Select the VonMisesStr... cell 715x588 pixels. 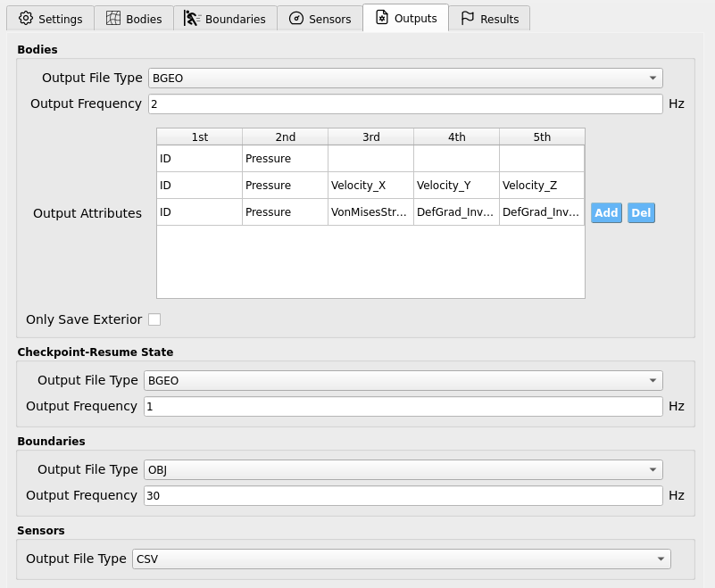[370, 212]
